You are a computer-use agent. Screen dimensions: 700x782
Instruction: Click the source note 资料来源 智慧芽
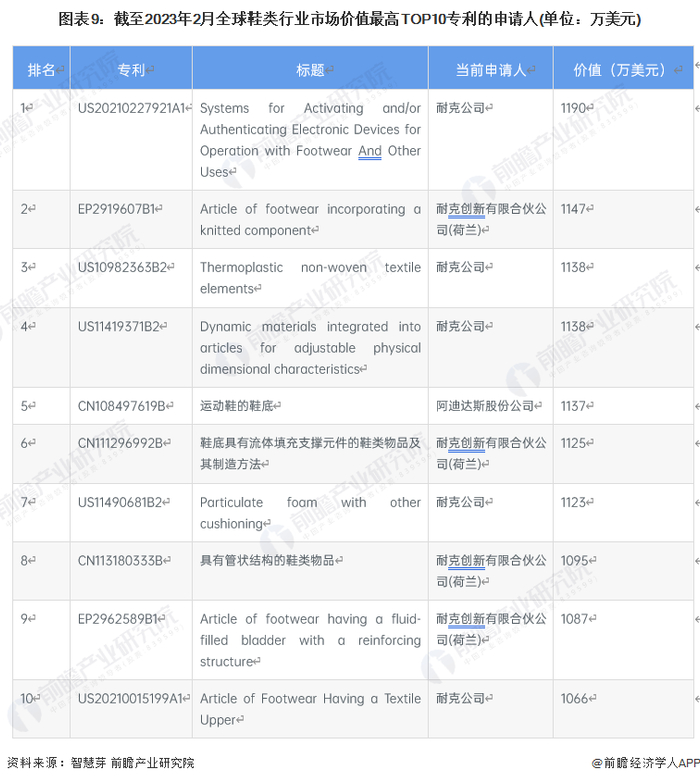(x=100, y=763)
